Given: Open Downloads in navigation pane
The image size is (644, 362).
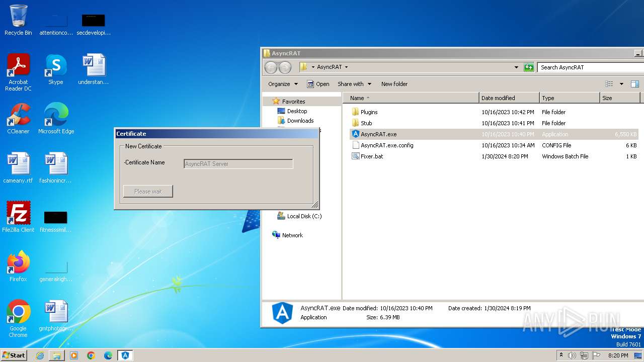Looking at the screenshot, I should coord(300,121).
